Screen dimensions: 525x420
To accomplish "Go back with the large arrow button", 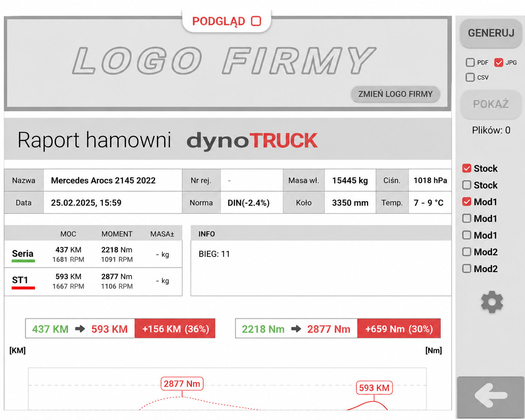I will [x=491, y=397].
